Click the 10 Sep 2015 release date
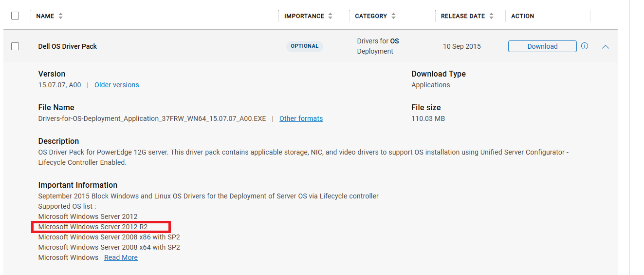644x275 pixels. click(462, 46)
